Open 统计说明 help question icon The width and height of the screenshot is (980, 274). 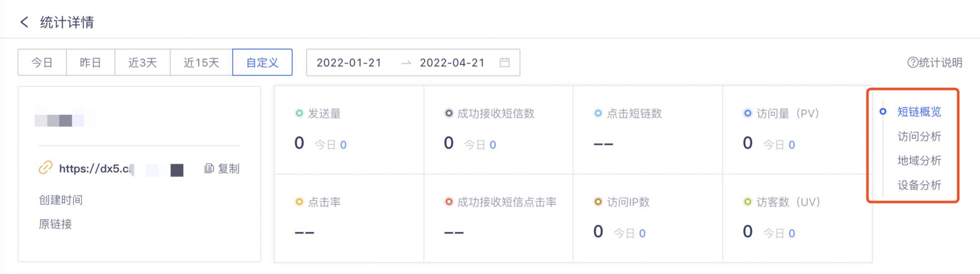pos(913,62)
